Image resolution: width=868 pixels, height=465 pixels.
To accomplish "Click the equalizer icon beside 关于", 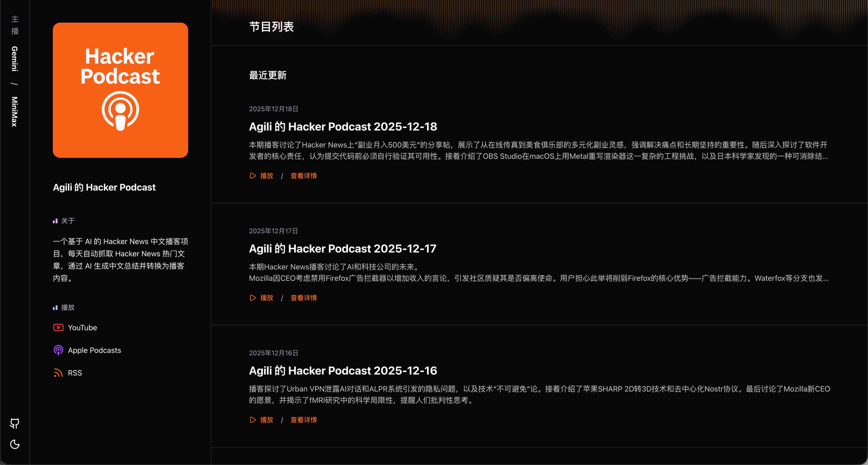I will (x=55, y=220).
